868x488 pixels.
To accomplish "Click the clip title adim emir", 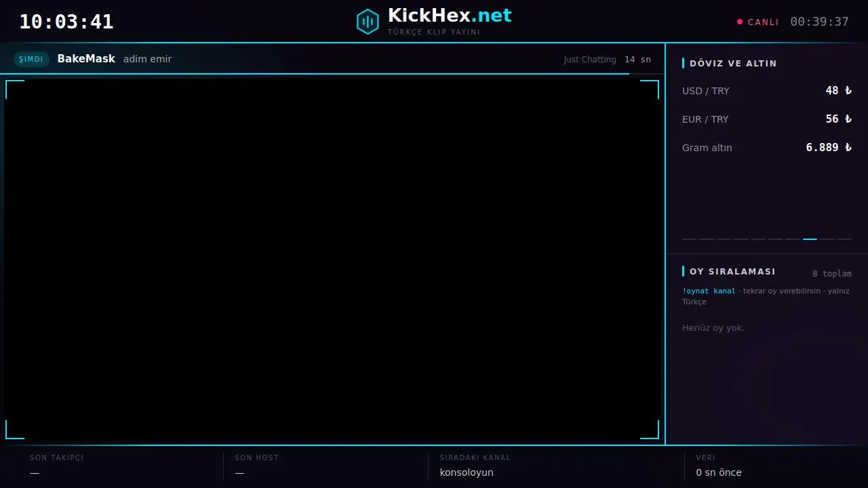I will click(147, 59).
